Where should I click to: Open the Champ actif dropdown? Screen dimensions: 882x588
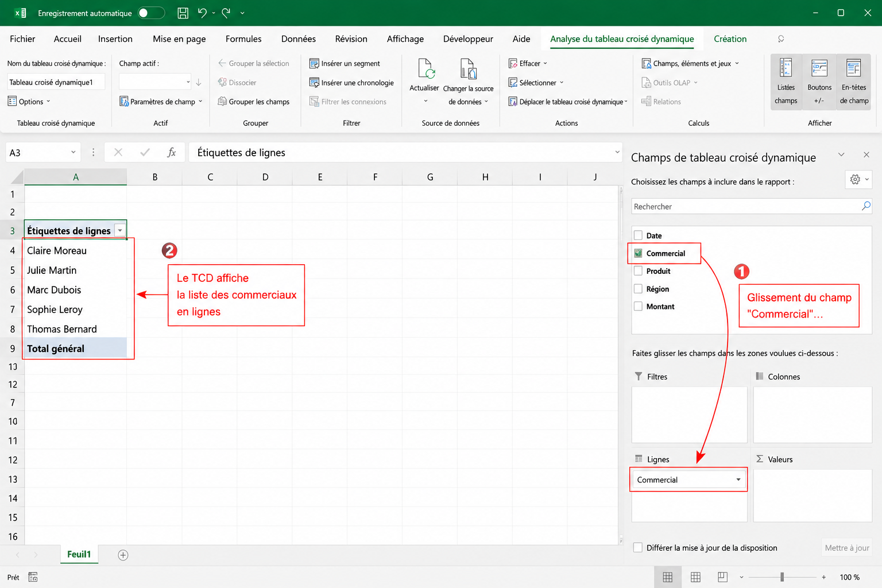pyautogui.click(x=188, y=82)
